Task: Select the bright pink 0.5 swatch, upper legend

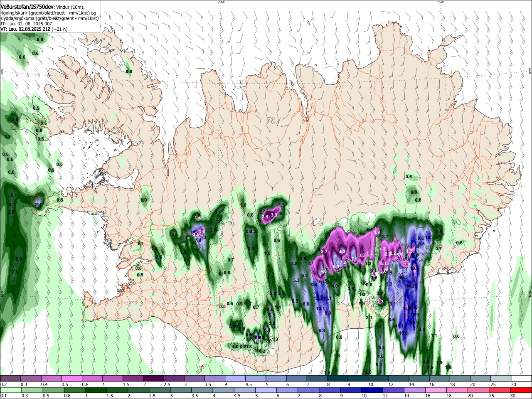Action: [x=71, y=379]
